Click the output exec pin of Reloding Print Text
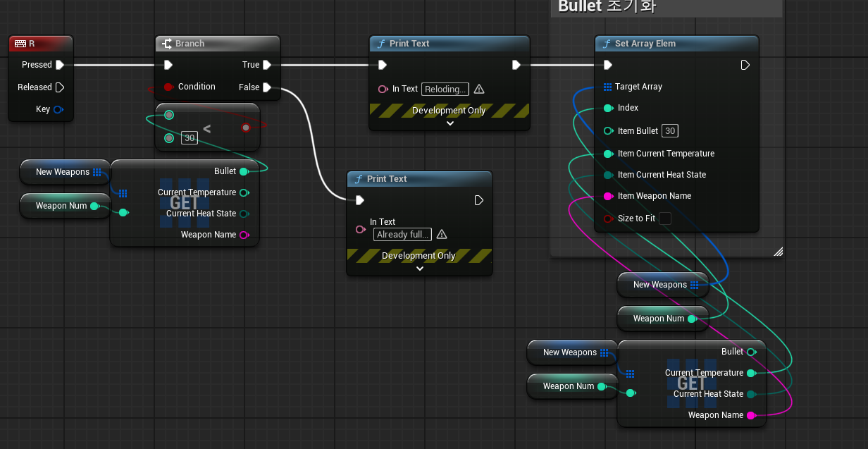The height and width of the screenshot is (449, 868). point(516,65)
